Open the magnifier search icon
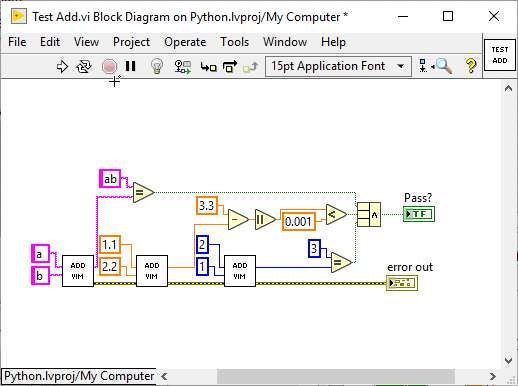Viewport: 518px width, 386px height. [443, 66]
